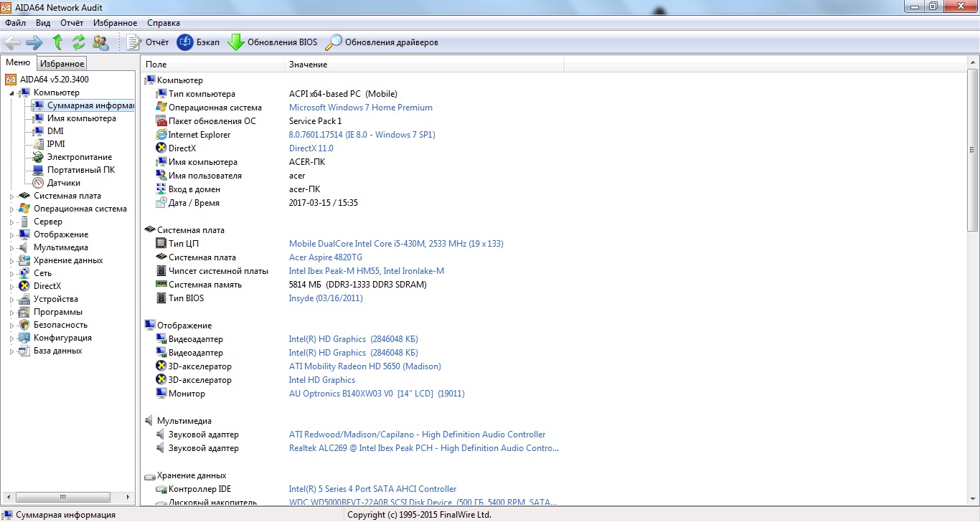Viewport: 980px width, 522px height.
Task: Open the Вид menu
Action: (x=43, y=23)
